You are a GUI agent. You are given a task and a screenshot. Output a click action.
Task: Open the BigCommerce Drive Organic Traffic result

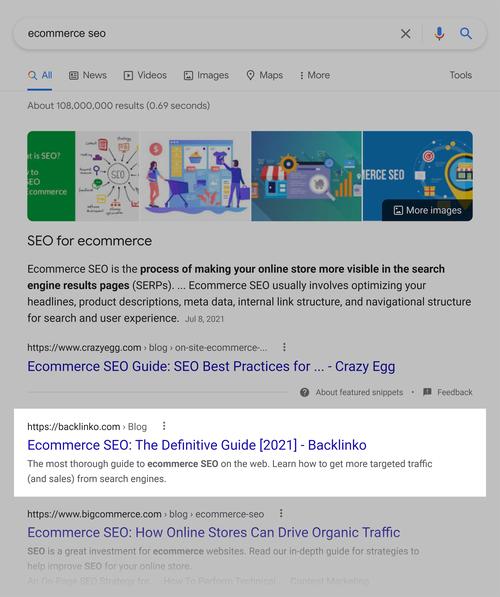tap(214, 532)
